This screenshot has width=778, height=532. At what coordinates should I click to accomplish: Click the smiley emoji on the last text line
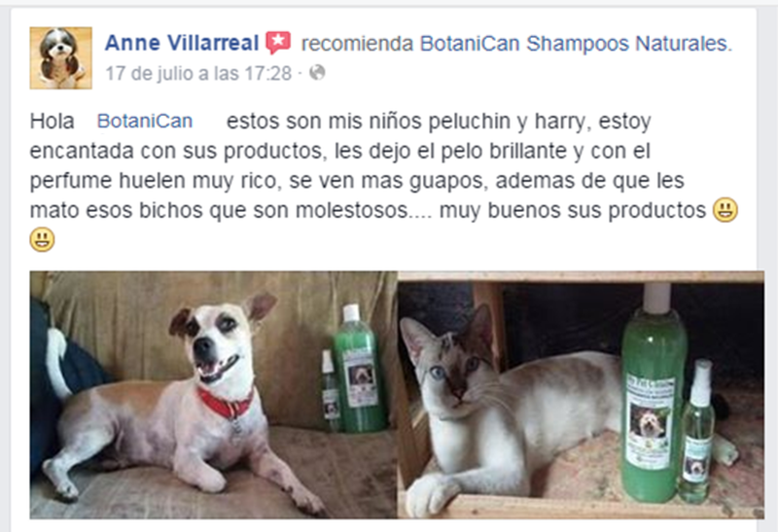[42, 239]
